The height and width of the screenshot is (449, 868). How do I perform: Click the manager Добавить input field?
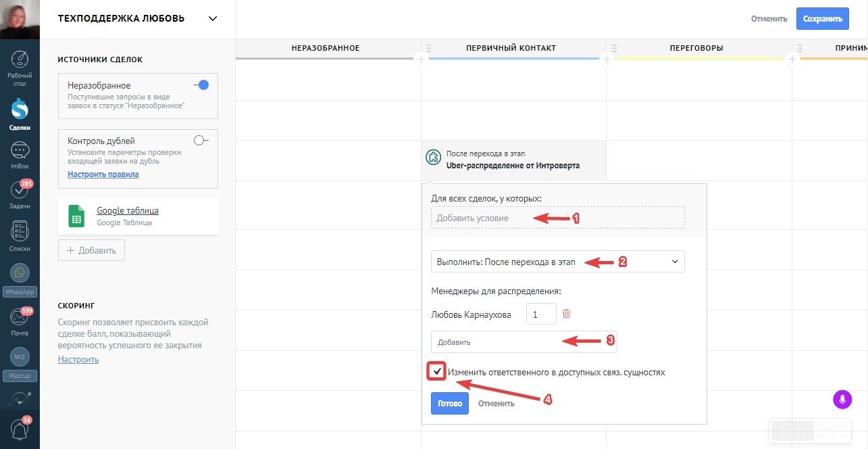pyautogui.click(x=524, y=342)
